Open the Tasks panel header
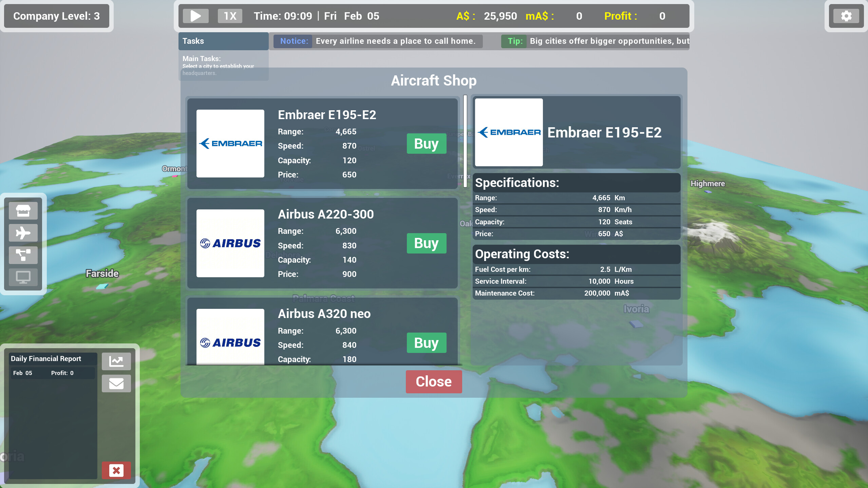 coord(223,41)
